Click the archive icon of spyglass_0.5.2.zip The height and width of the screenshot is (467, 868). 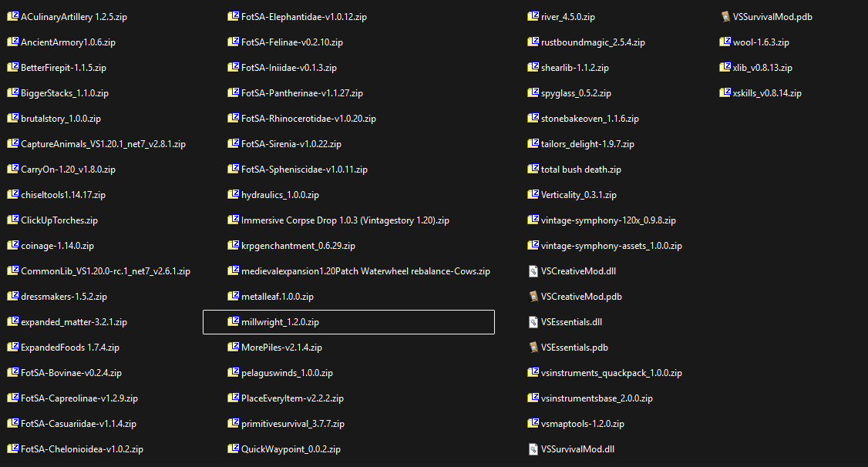[533, 93]
